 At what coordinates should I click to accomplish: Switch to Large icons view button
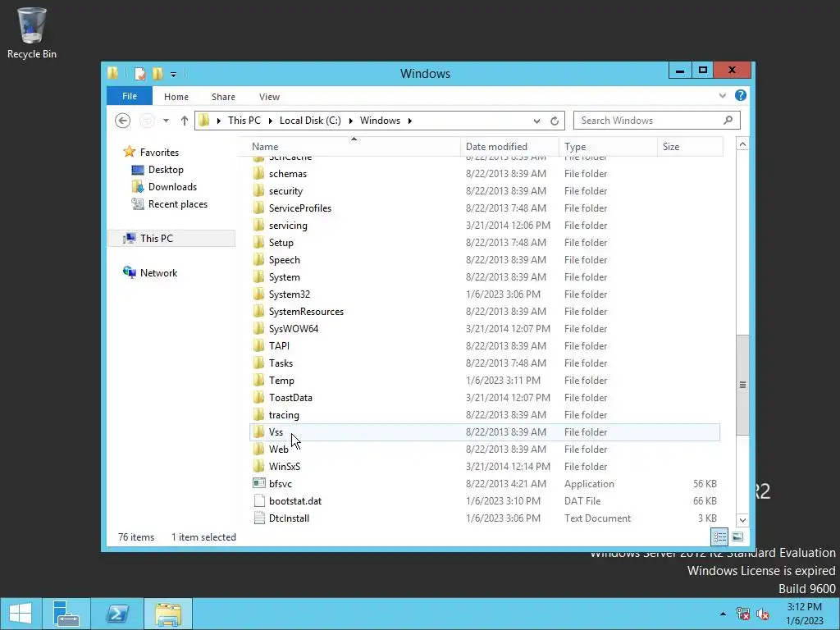[737, 536]
